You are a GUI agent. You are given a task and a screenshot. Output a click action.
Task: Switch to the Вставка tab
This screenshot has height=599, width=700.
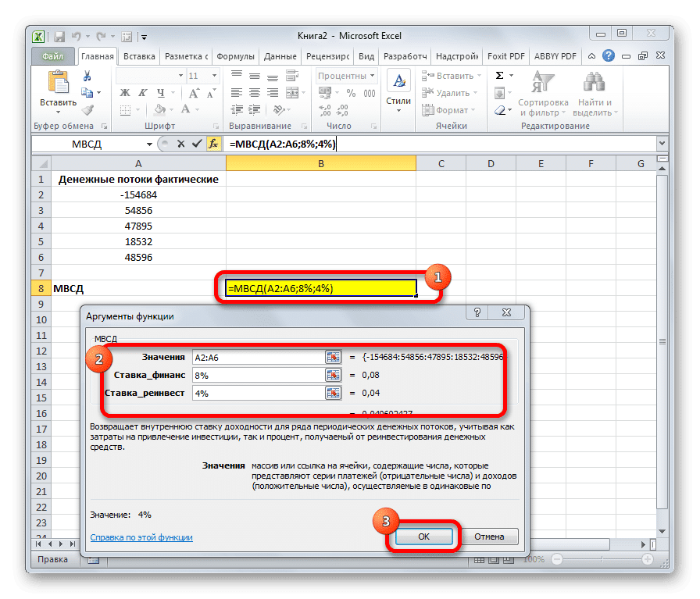(x=139, y=56)
